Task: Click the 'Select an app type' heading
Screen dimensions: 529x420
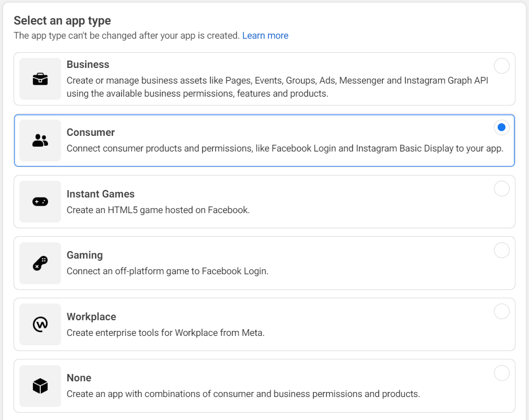Action: pos(62,20)
